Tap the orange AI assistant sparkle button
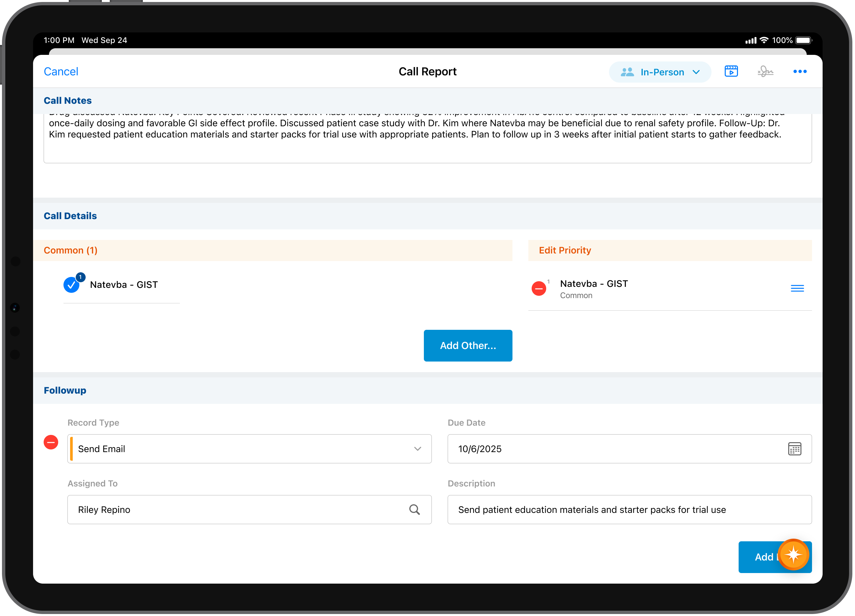The image size is (855, 616). [793, 555]
